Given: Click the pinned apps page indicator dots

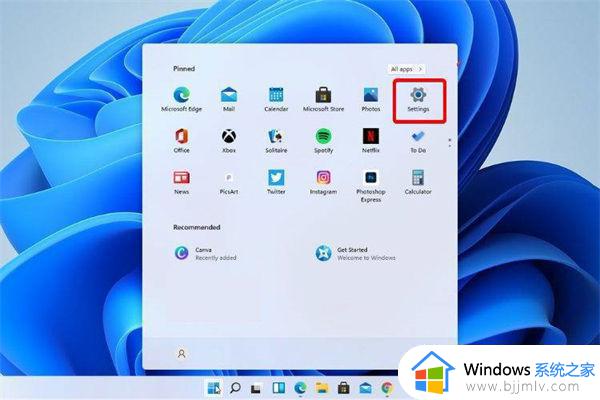Looking at the screenshot, I should pyautogui.click(x=450, y=143).
